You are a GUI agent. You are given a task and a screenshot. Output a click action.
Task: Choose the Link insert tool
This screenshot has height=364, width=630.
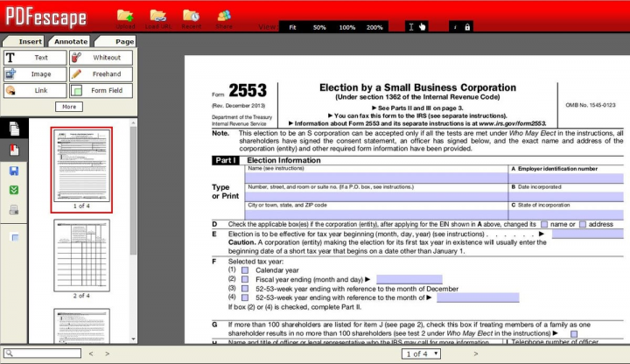(35, 90)
